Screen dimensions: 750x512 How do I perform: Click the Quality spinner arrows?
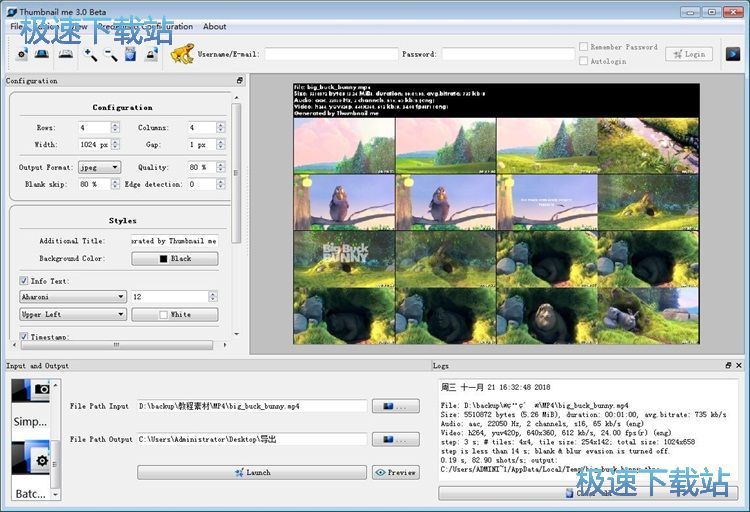click(x=220, y=167)
